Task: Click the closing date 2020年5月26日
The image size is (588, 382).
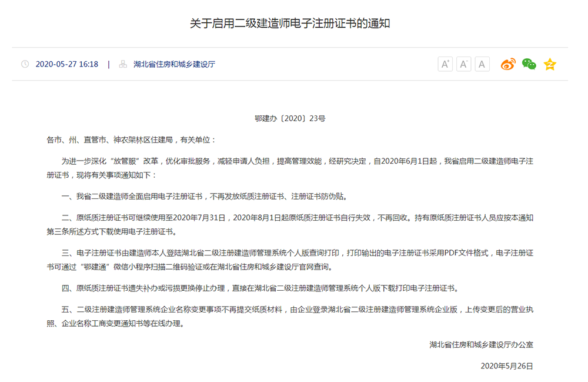Action: (506, 366)
